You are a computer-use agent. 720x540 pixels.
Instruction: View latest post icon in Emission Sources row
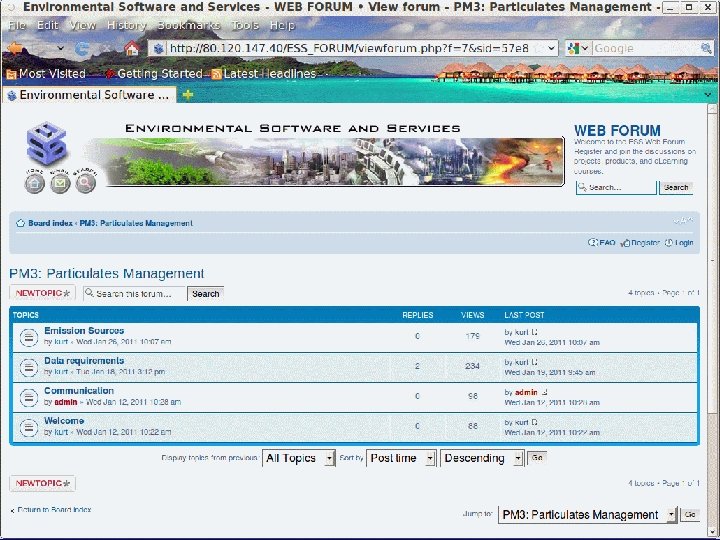click(x=534, y=332)
